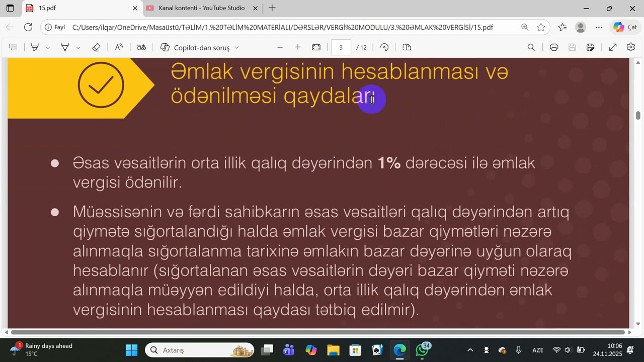
Task: Select the PDF highlight tool
Action: pos(35,47)
